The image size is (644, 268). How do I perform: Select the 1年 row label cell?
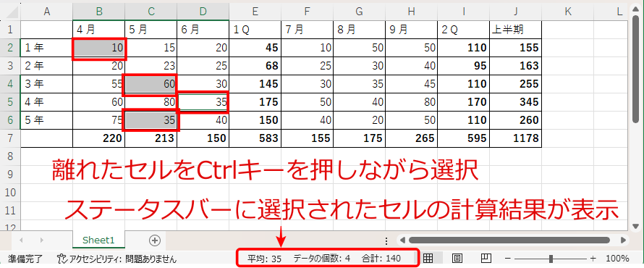tap(46, 48)
